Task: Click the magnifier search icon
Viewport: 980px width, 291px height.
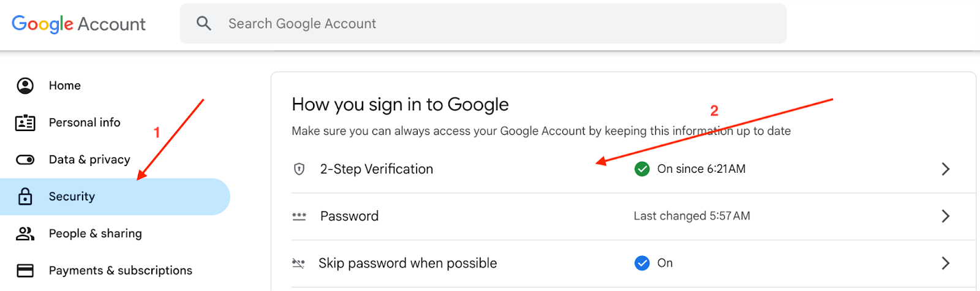Action: click(204, 24)
